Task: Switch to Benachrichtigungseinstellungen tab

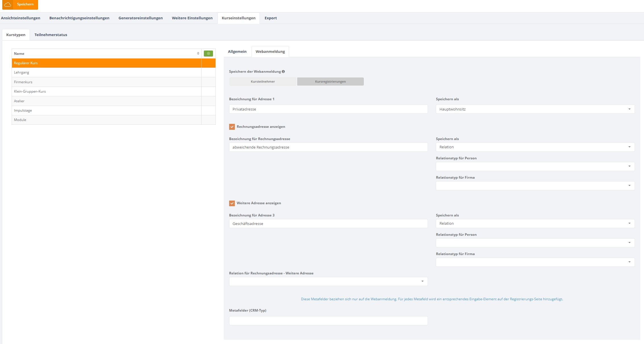Action: (79, 18)
